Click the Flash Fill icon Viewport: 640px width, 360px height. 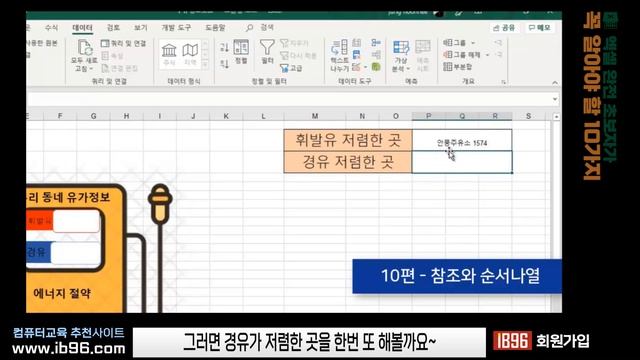click(357, 42)
